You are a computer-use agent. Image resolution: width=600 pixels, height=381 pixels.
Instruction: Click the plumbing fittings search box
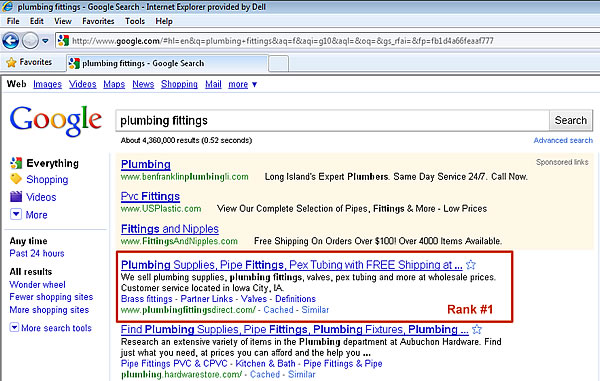tap(332, 120)
